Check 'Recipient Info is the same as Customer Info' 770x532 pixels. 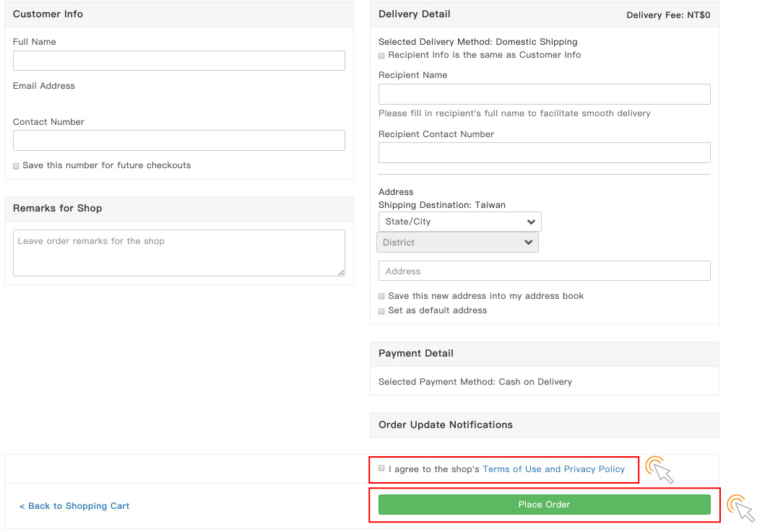[381, 56]
